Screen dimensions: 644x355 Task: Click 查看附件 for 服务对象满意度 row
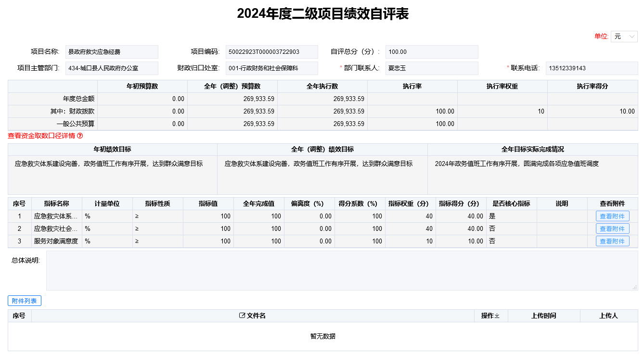pos(612,241)
